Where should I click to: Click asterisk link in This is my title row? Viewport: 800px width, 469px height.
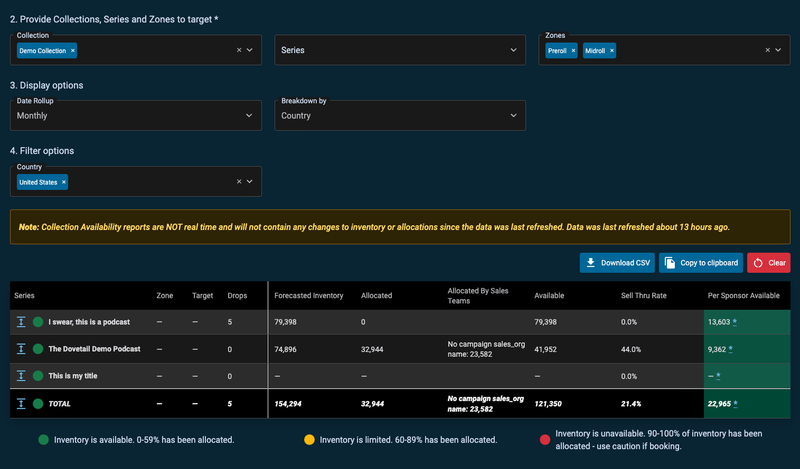coord(718,376)
